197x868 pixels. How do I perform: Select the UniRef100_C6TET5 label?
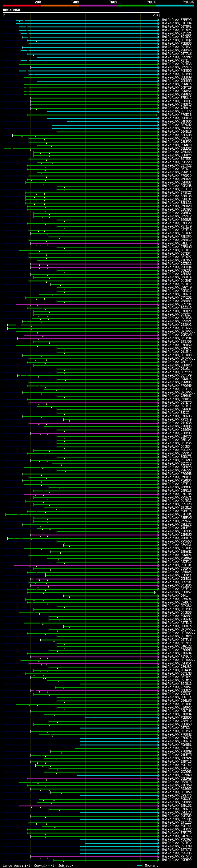(x=177, y=403)
